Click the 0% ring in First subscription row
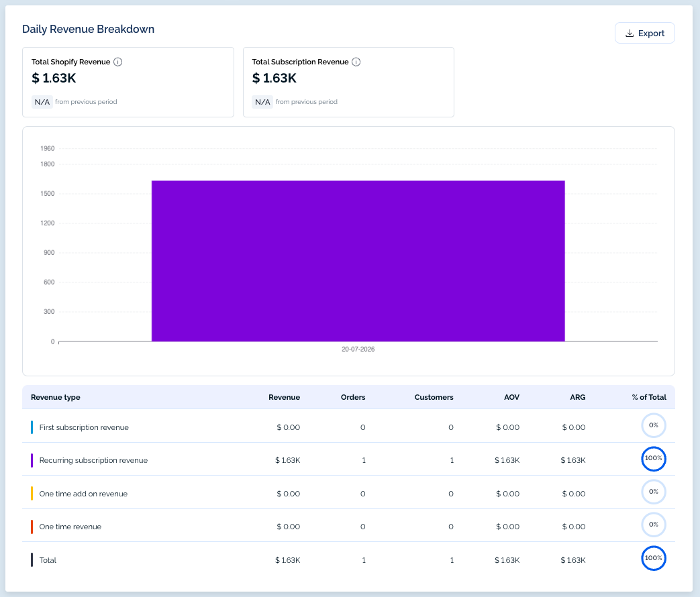This screenshot has height=597, width=700. tap(654, 426)
